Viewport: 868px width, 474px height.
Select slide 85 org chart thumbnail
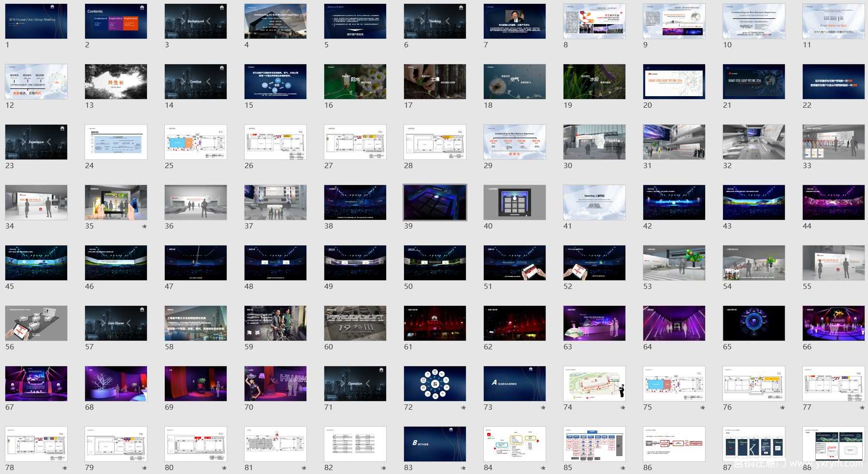click(x=594, y=444)
